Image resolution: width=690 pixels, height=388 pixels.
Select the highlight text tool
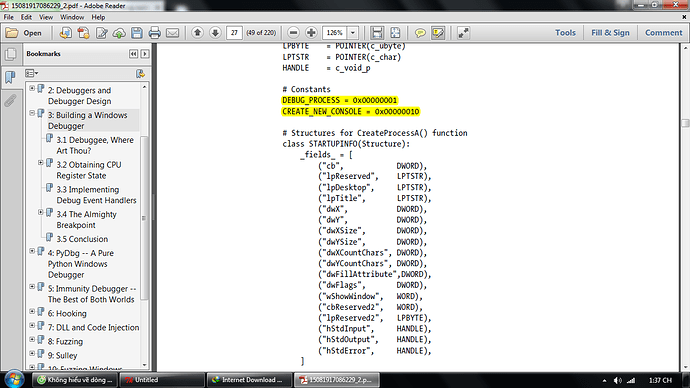[x=438, y=33]
